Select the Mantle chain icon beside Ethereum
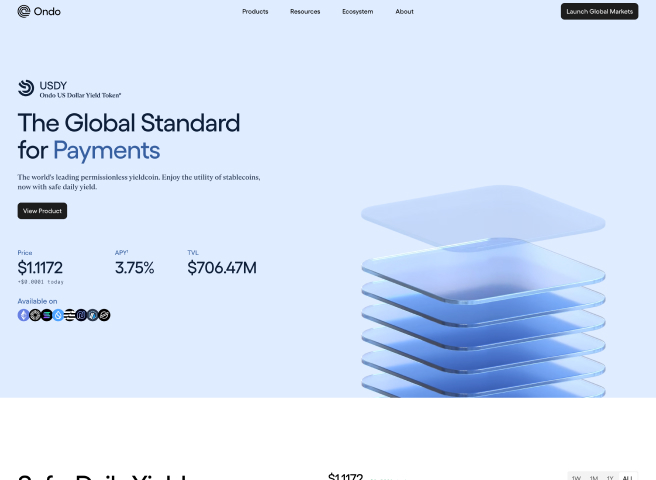Screen dimensions: 656x480 pos(35,315)
